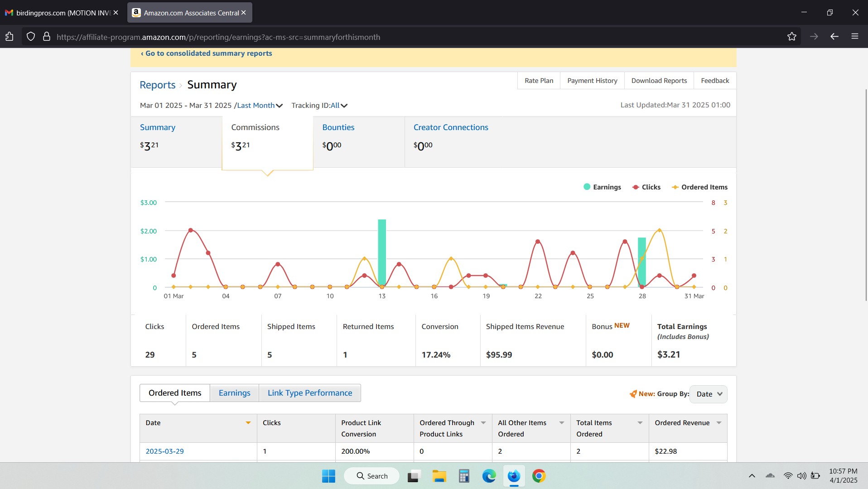Select the Bounties tab
The width and height of the screenshot is (868, 489).
[x=359, y=142]
